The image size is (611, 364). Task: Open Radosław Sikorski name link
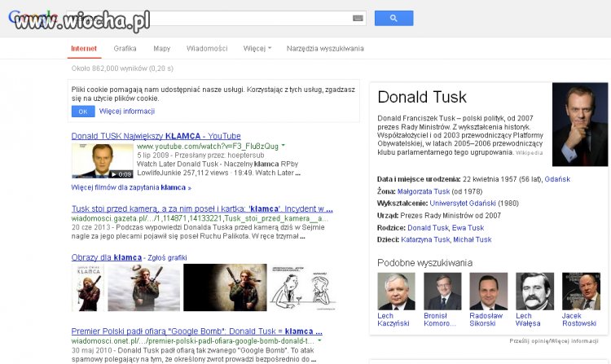click(x=486, y=319)
